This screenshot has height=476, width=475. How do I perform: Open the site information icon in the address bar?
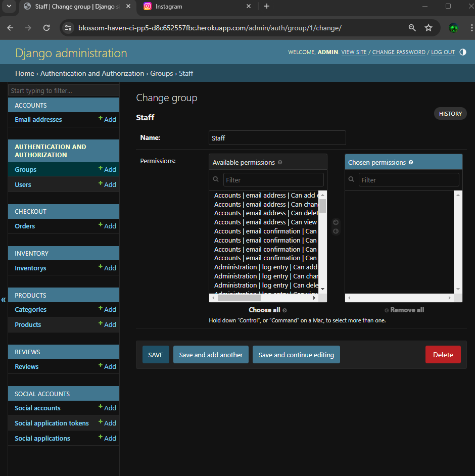[x=68, y=28]
